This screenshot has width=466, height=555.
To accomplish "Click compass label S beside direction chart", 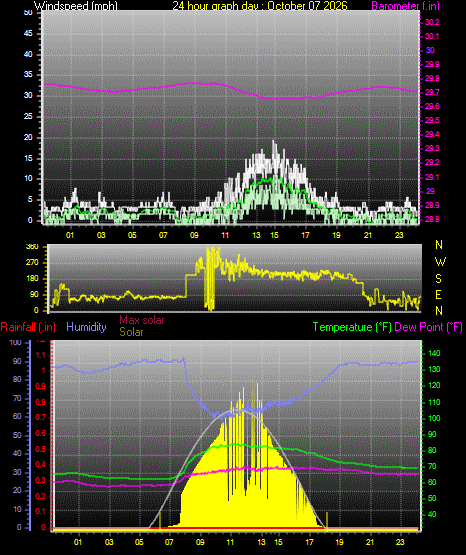I will pos(438,279).
